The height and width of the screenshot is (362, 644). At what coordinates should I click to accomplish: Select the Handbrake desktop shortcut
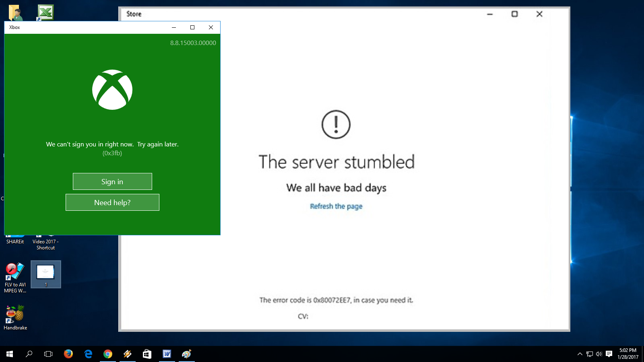coord(15,317)
